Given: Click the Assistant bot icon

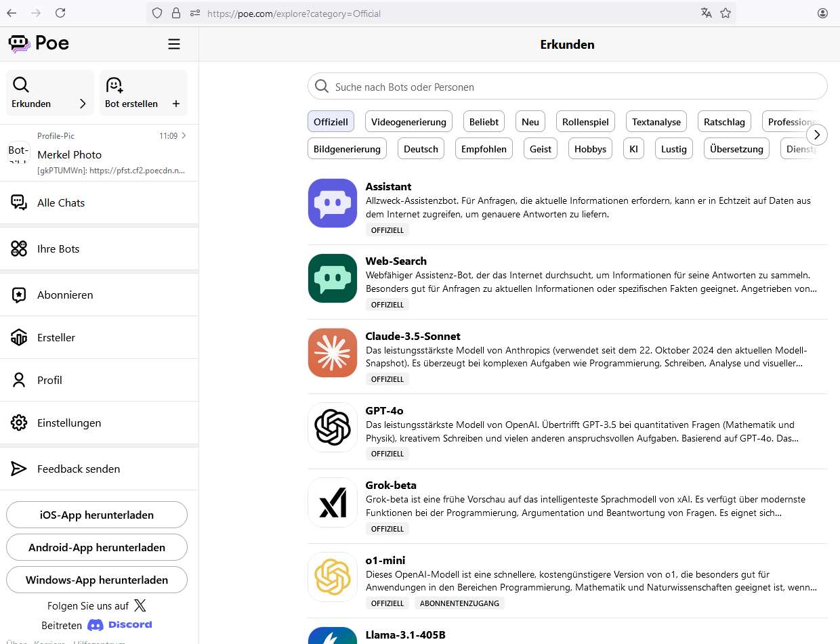Looking at the screenshot, I should [x=332, y=203].
